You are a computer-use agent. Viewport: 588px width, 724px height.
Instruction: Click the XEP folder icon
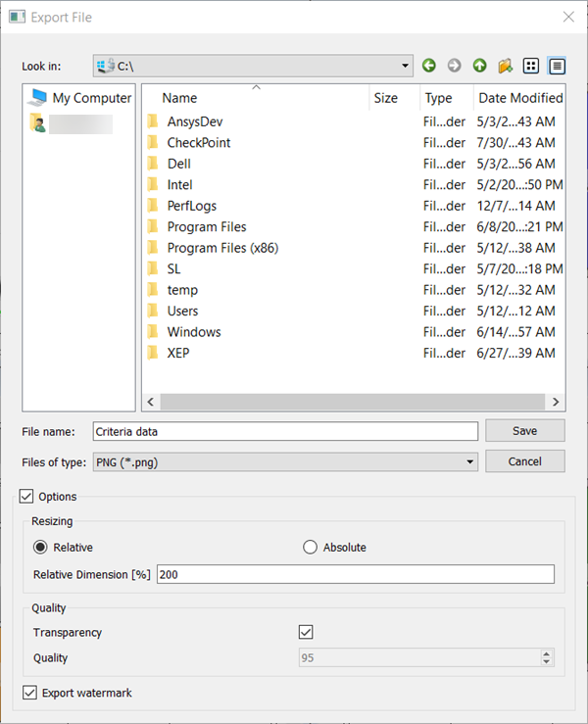tap(153, 353)
